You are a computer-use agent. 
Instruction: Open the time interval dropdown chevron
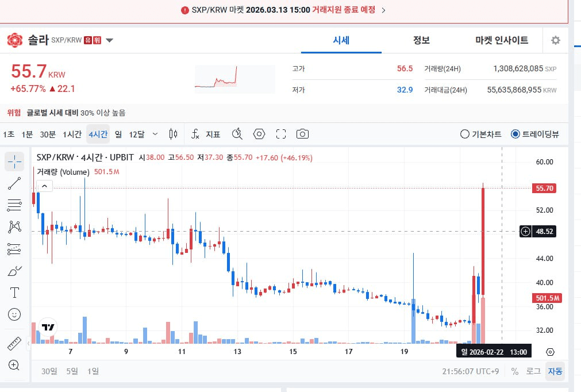(155, 134)
